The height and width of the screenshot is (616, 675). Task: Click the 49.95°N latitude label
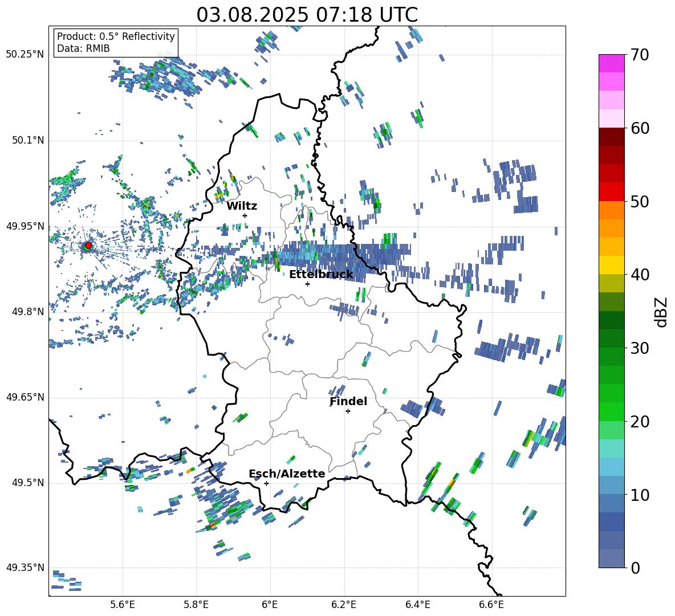(25, 226)
